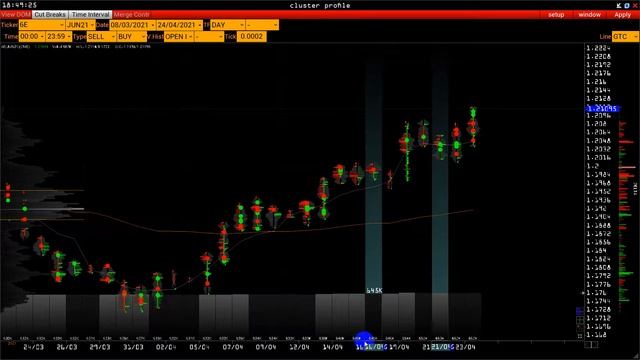Toggle the Time Interval button
640x360 pixels.
click(x=90, y=15)
